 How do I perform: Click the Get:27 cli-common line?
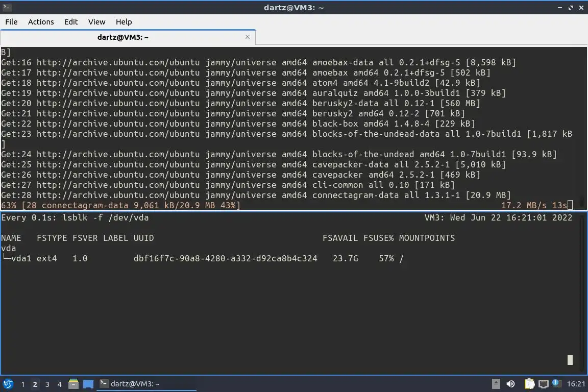tap(228, 185)
